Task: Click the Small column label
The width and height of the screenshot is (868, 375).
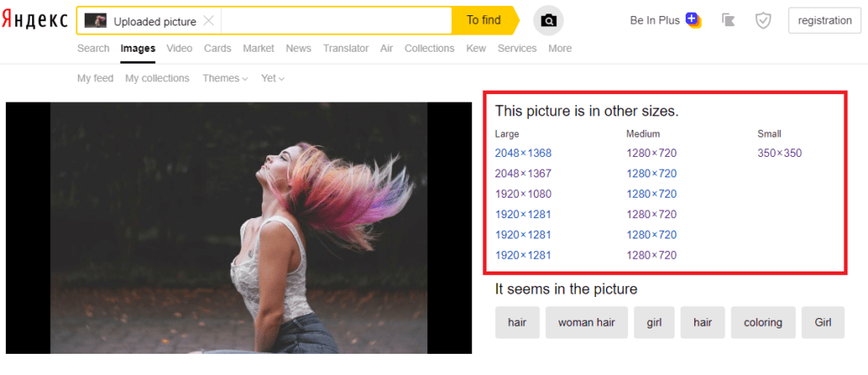Action: pos(769,134)
